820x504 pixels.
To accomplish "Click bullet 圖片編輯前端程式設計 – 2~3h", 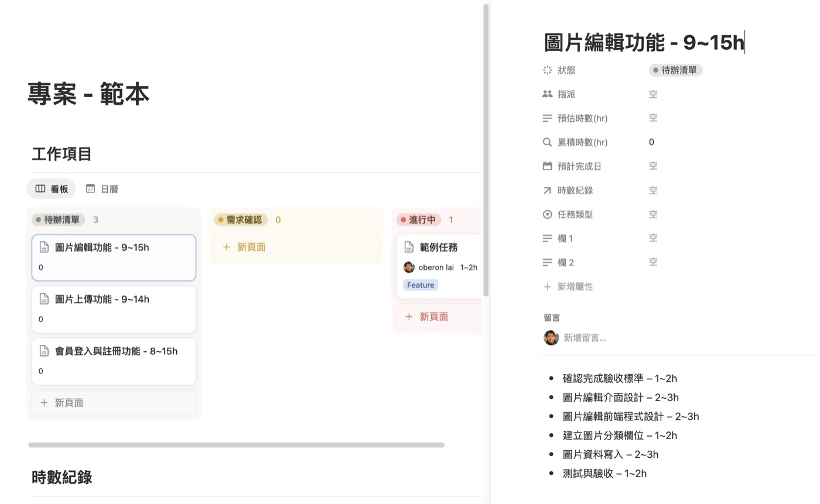I will (631, 416).
